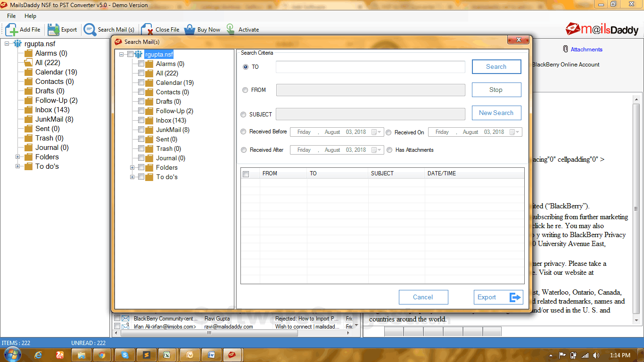644x362 pixels.
Task: Select the SUBJECT radio button
Action: (x=243, y=115)
